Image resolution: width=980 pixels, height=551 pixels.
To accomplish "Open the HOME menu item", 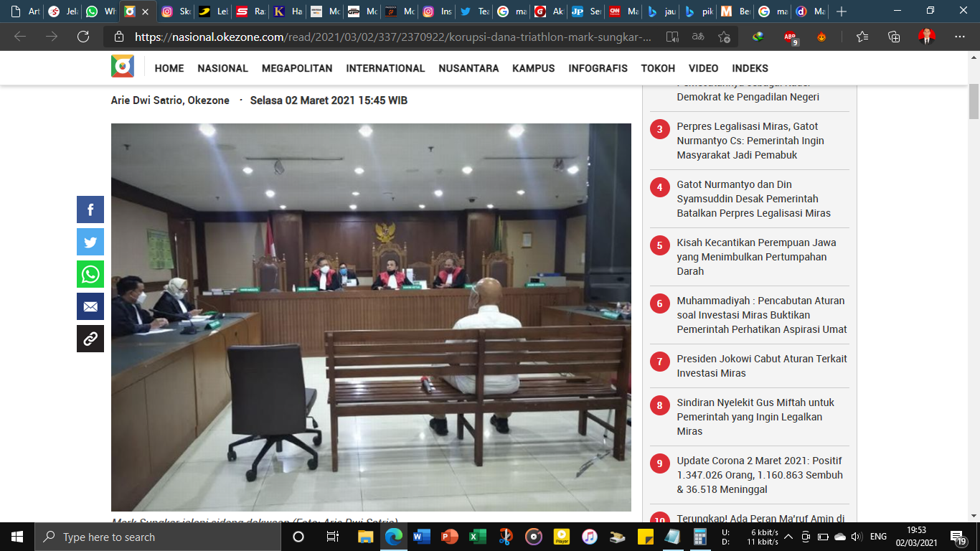I will 169,68.
